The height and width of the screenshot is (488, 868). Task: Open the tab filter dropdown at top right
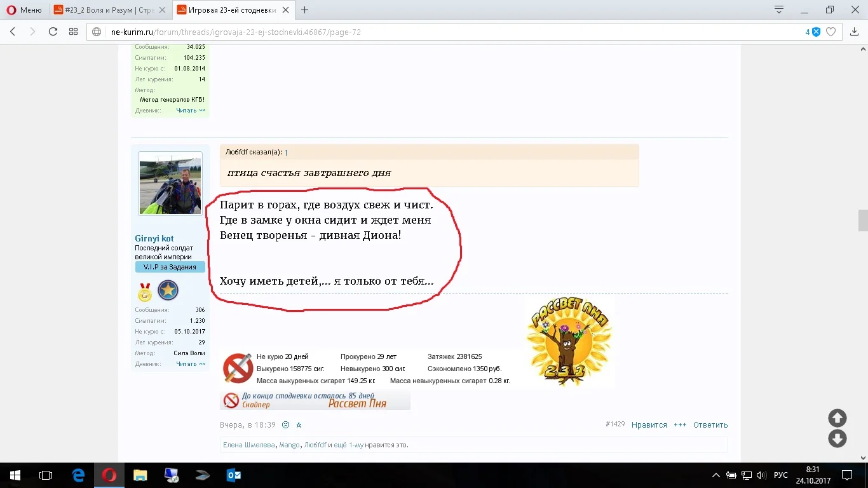click(778, 10)
